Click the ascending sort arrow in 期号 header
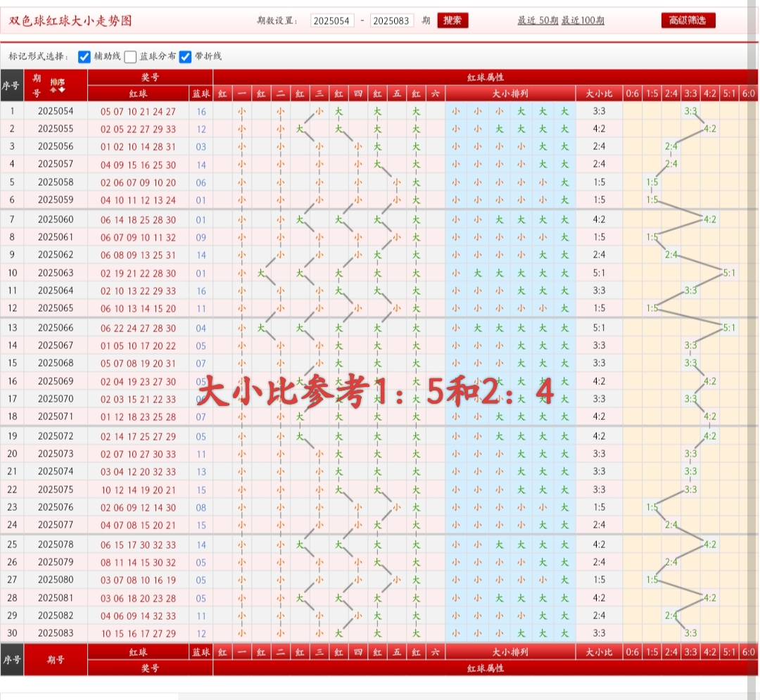The width and height of the screenshot is (760, 700). [53, 90]
